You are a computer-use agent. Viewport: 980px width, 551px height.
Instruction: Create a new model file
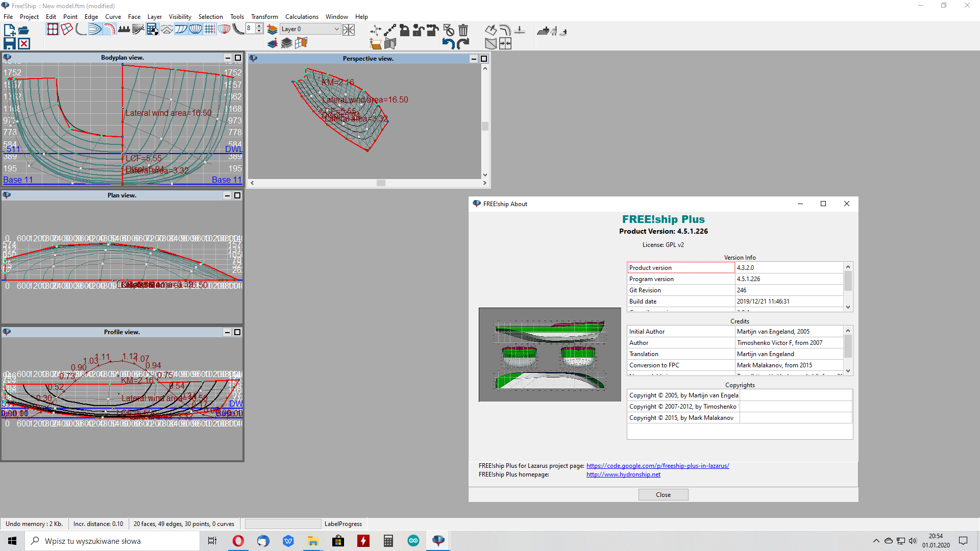pos(10,30)
